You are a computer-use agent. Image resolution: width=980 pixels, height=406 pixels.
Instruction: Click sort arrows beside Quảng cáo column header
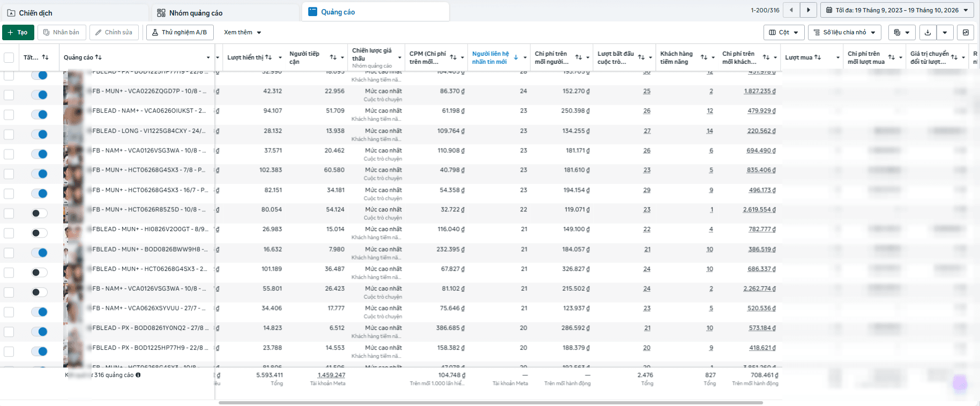tap(99, 57)
